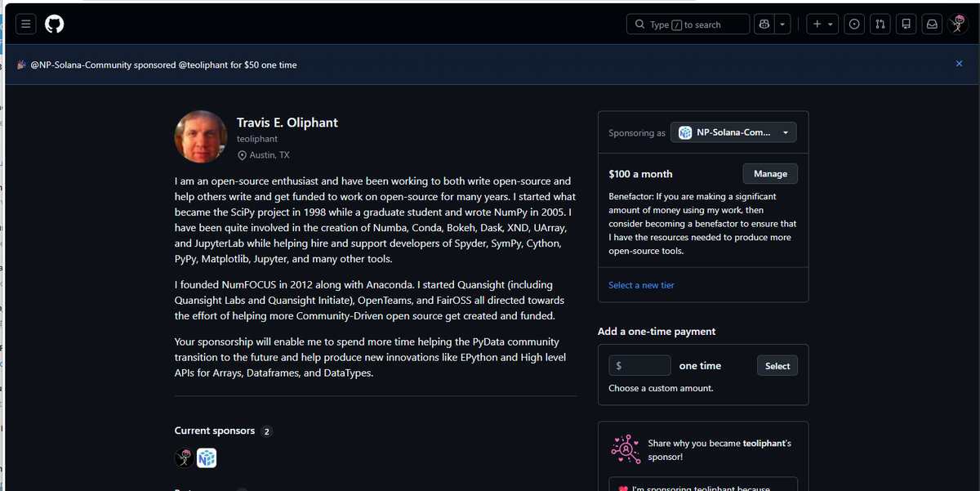Open the Notifications inbox icon
Screen dimensions: 980x491
(x=931, y=25)
